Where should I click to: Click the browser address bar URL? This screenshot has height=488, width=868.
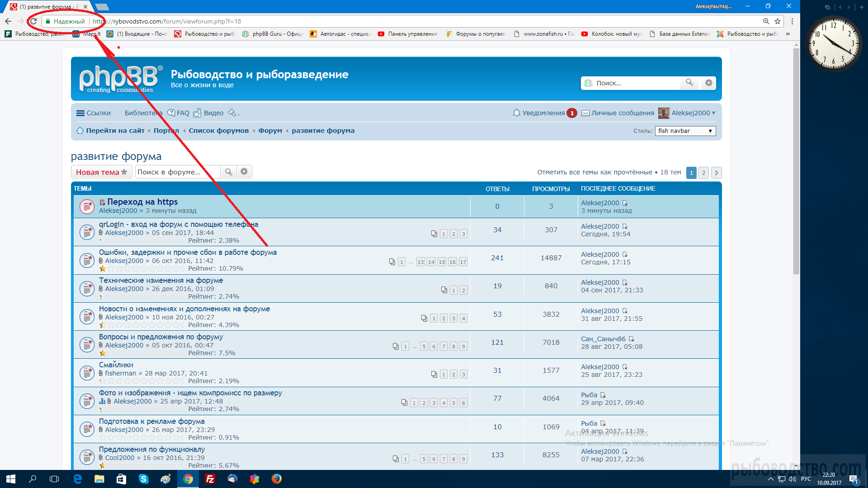[167, 21]
